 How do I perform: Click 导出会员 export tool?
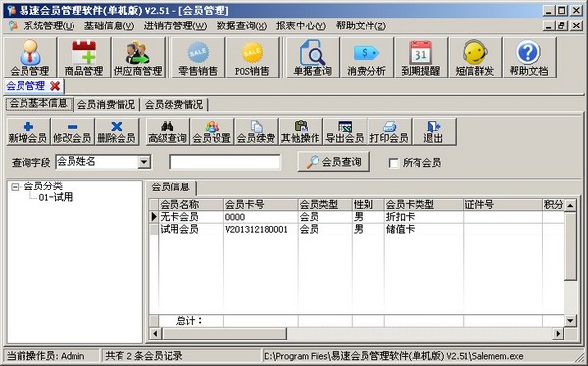[x=345, y=131]
